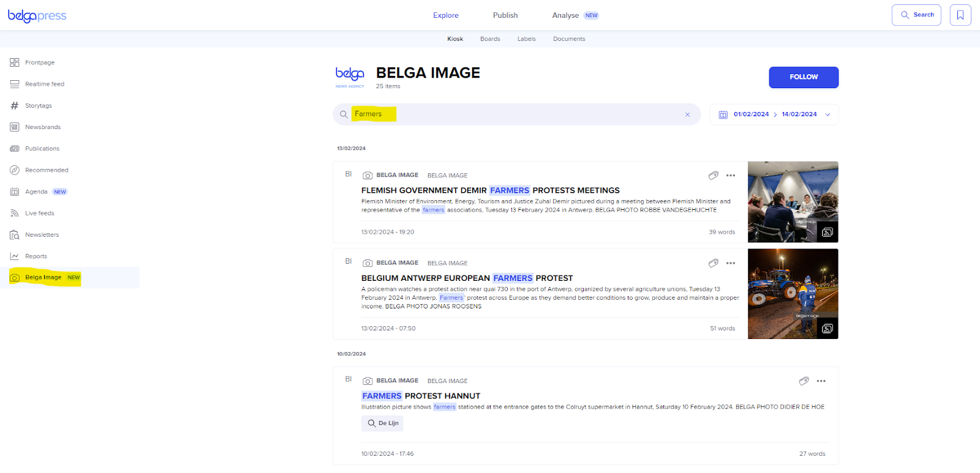Screen dimensions: 980x473
Task: Click the end date 14/02/2024
Action: (x=799, y=114)
